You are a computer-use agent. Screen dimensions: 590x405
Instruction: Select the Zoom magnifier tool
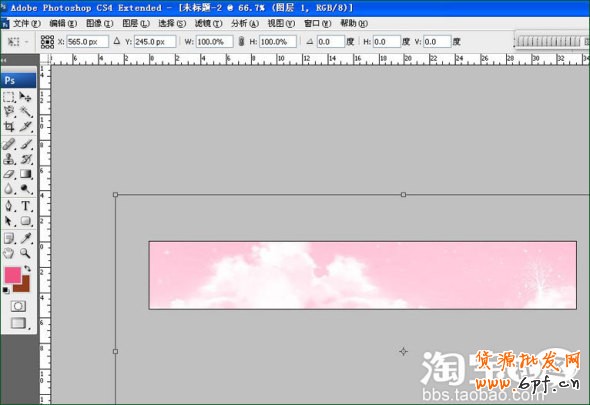point(25,253)
